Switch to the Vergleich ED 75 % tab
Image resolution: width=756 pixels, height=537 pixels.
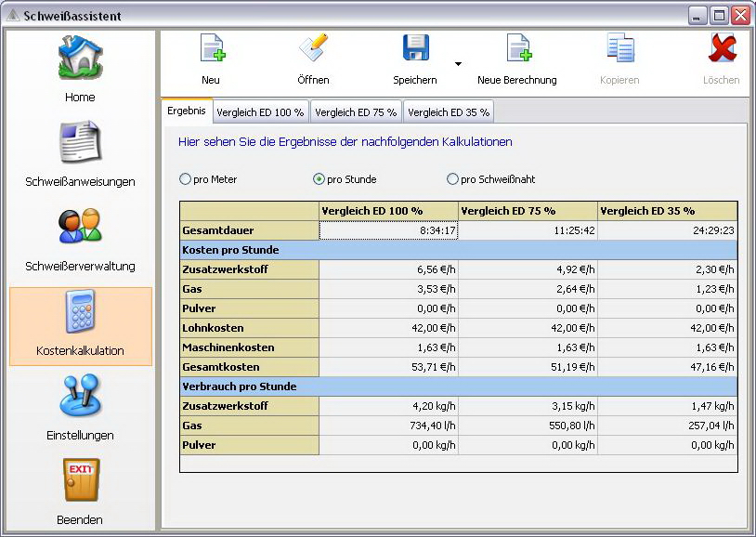(356, 112)
